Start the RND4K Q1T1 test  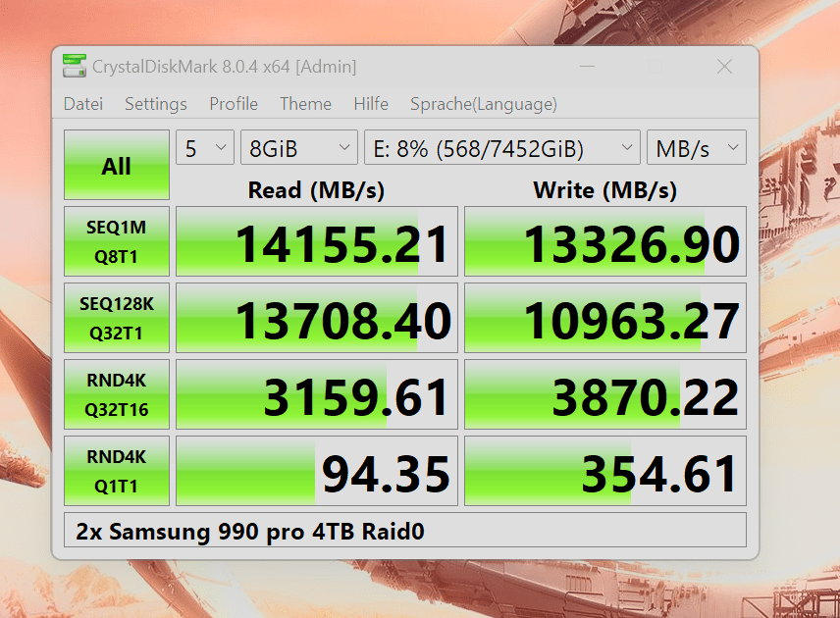point(117,471)
